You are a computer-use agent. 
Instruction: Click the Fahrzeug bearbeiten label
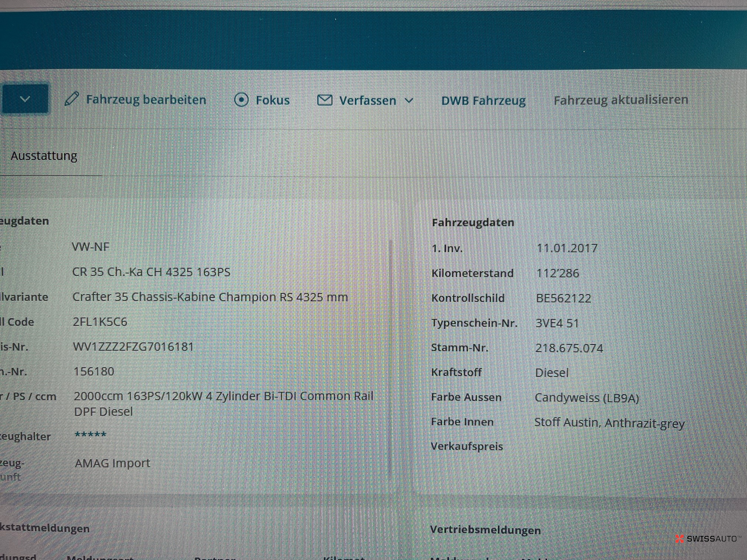146,99
